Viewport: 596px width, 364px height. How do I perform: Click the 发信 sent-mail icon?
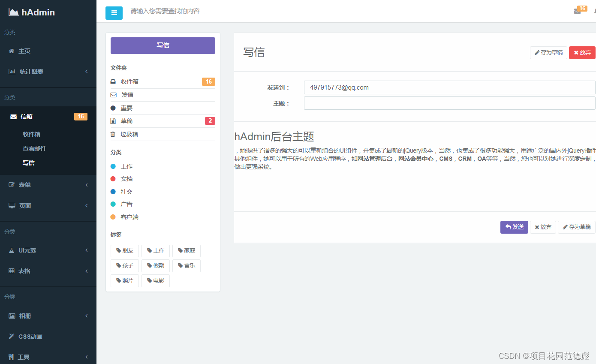pyautogui.click(x=113, y=94)
